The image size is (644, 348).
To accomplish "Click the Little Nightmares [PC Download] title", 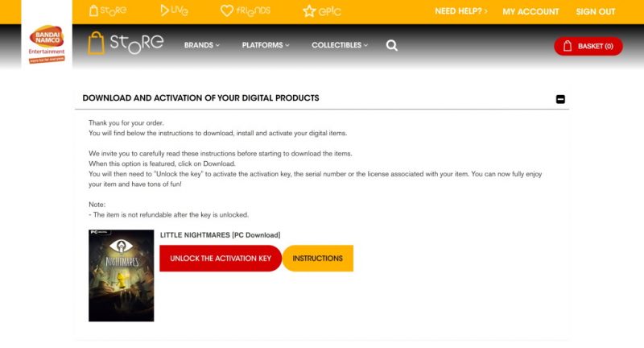I will (x=220, y=235).
